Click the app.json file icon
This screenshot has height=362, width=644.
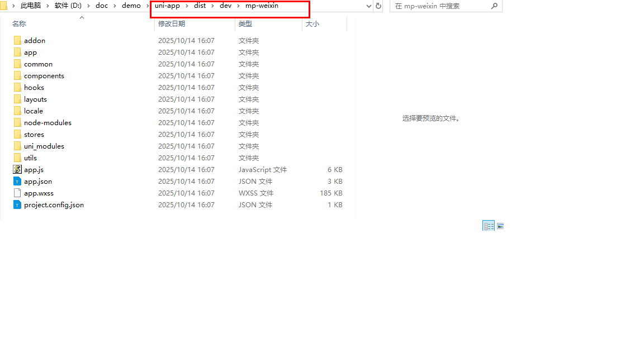point(17,181)
